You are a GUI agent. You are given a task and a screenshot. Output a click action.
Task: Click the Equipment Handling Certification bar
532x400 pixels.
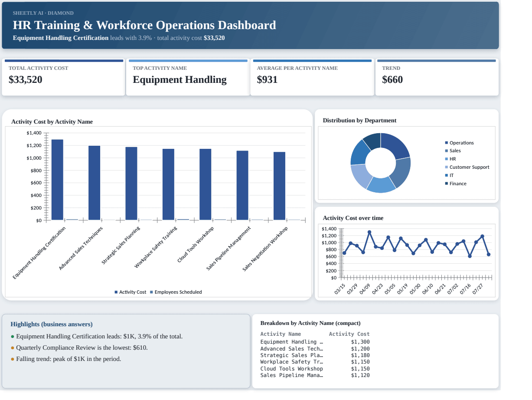(57, 180)
